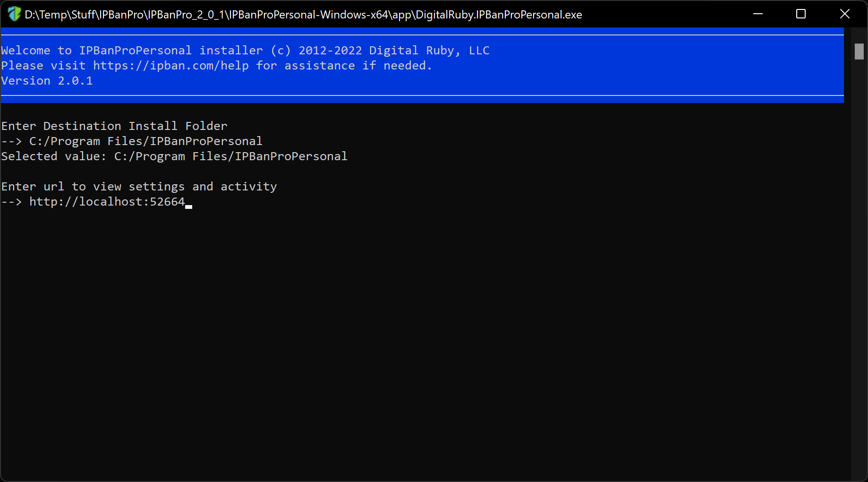Minimize the installer console window
Viewport: 868px width, 482px height.
(x=758, y=14)
